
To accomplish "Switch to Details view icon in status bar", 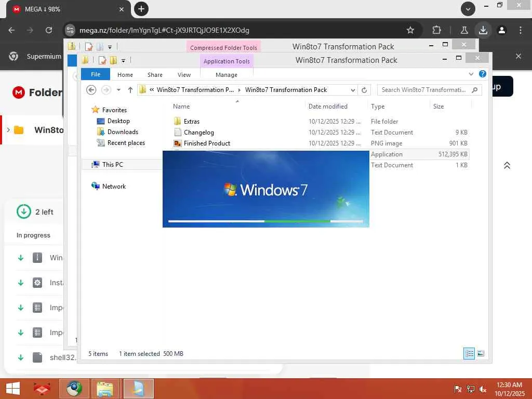I will (469, 353).
